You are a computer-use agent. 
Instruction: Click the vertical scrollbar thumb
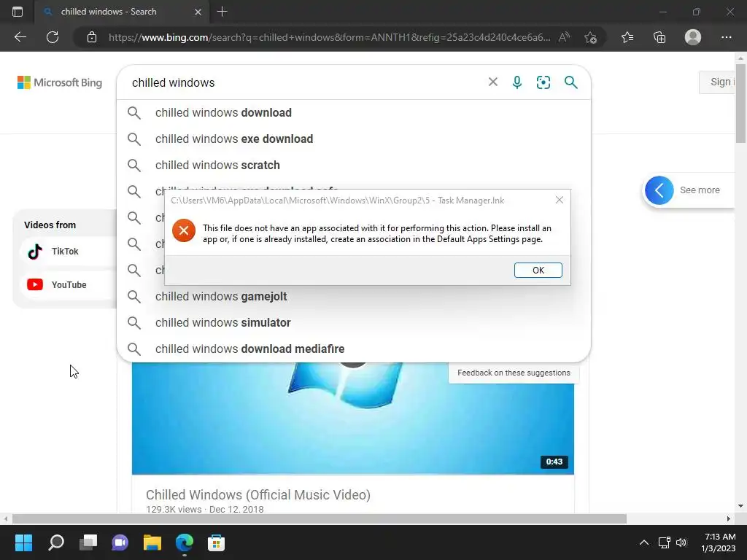click(740, 103)
